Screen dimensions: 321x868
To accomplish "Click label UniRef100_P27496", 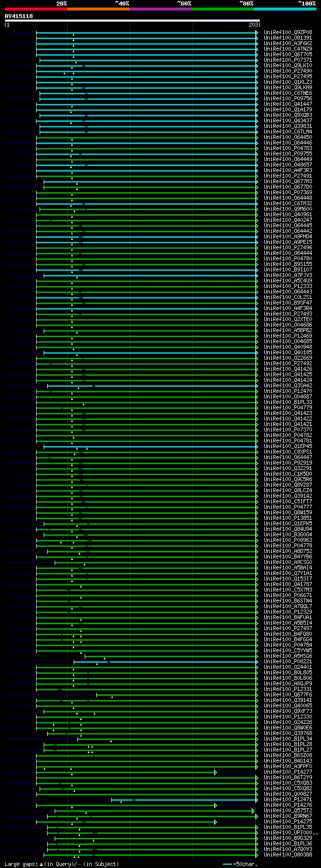I will pyautogui.click(x=288, y=247).
